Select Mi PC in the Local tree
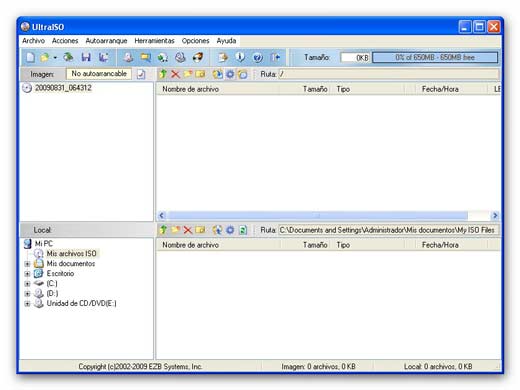 (44, 244)
